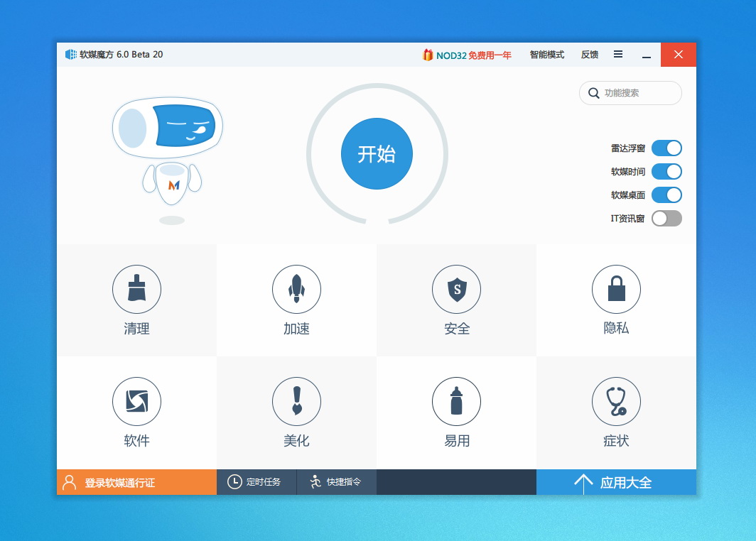Click the user avatar login icon

click(70, 482)
